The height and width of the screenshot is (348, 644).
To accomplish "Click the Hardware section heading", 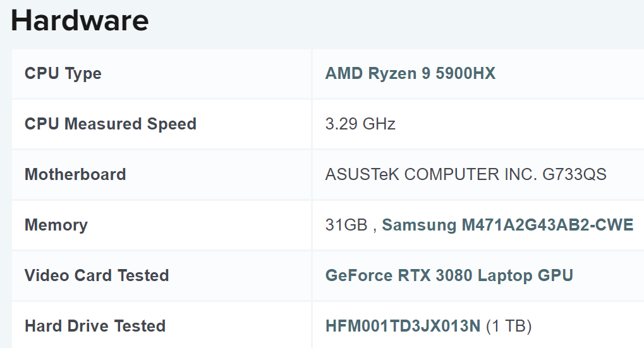I will (80, 20).
